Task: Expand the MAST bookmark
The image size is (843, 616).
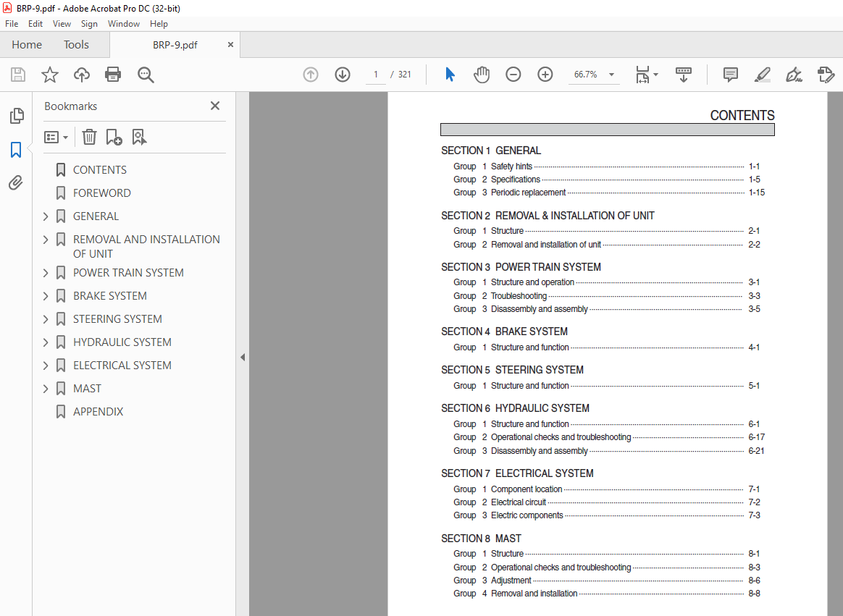Action: (46, 389)
